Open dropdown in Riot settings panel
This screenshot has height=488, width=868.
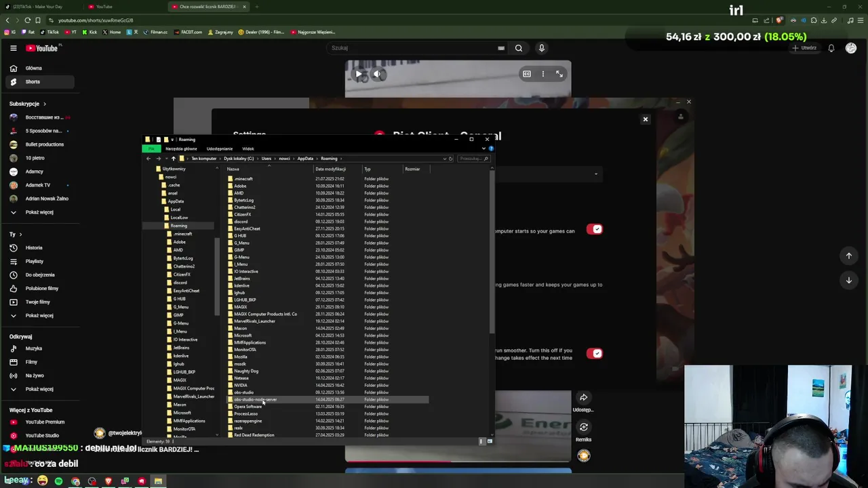596,174
